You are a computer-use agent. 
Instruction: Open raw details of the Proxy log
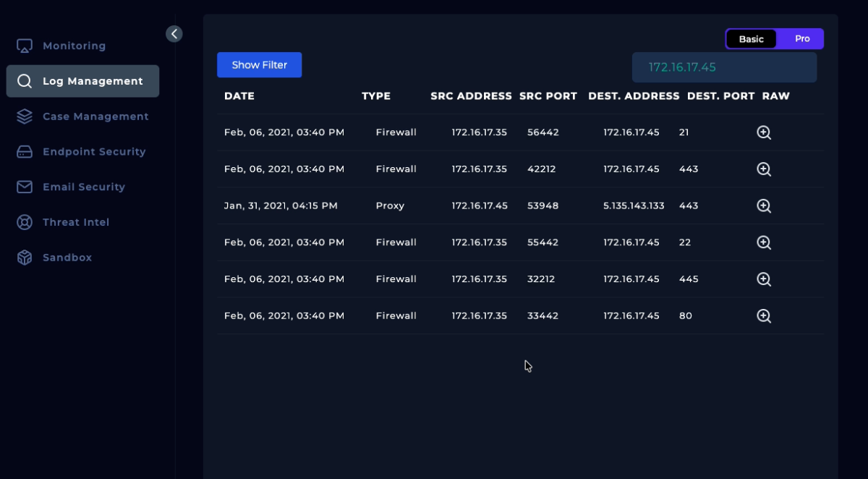[x=763, y=205]
